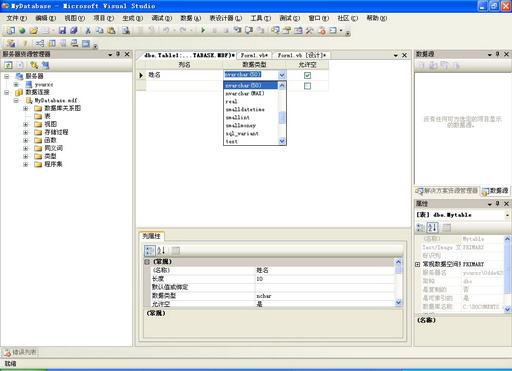The image size is (512, 371).
Task: Choose smallmoney from the data type list
Action: tap(251, 126)
